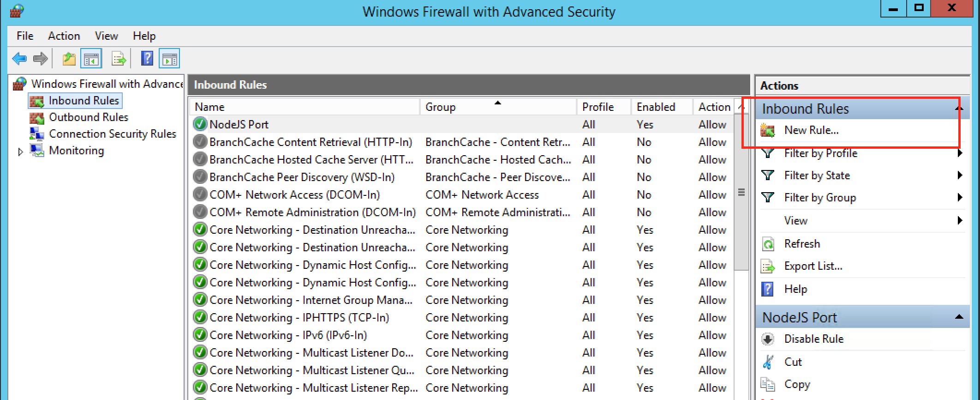Open the Filter by Group submenu
This screenshot has height=400, width=980.
coord(819,198)
